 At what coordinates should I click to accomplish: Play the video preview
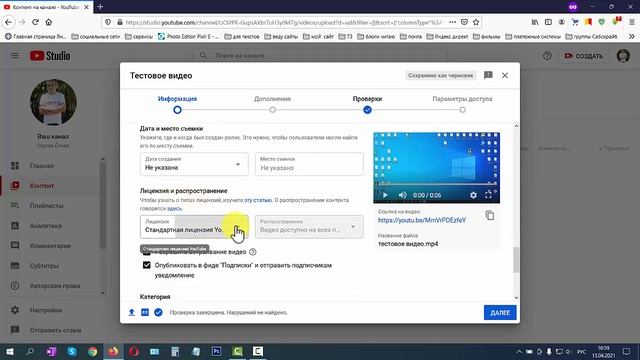(385, 195)
